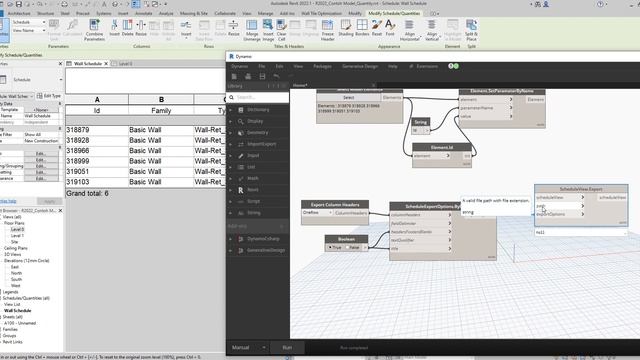The height and width of the screenshot is (360, 640).
Task: Open the Export Column Headers dropdown in node
Action: 317,213
